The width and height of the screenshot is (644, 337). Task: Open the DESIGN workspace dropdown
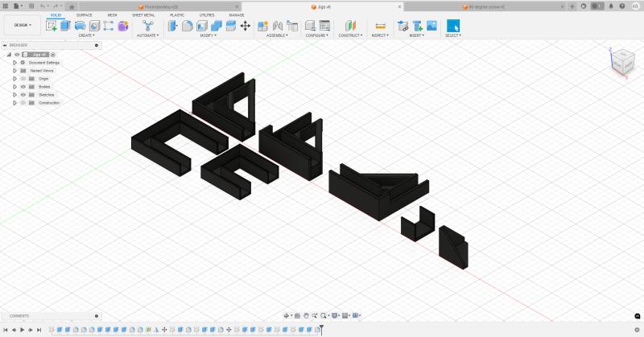click(x=23, y=25)
